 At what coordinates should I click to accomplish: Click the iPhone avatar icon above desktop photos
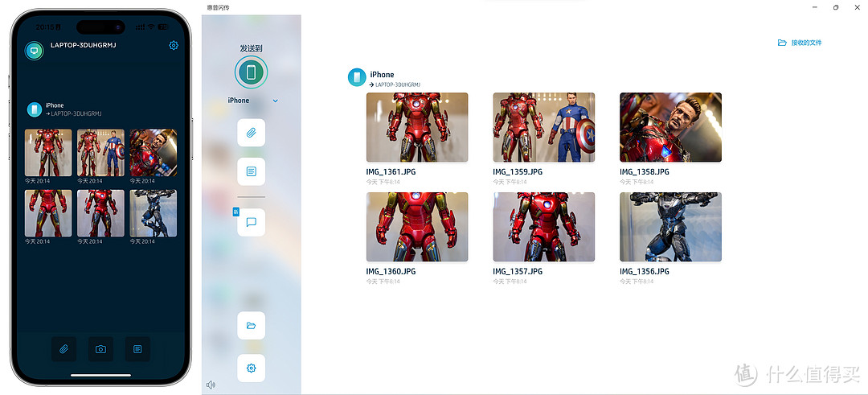(357, 77)
